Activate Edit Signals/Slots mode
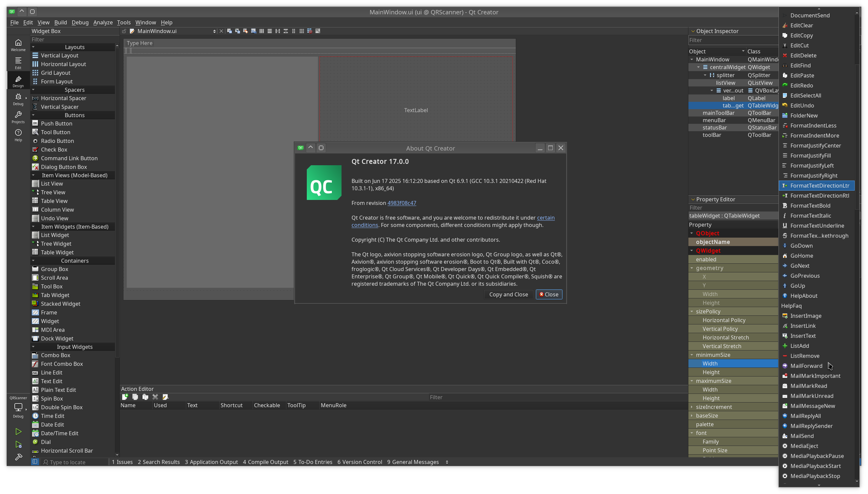Screen dimensions: 868x494 tap(237, 31)
